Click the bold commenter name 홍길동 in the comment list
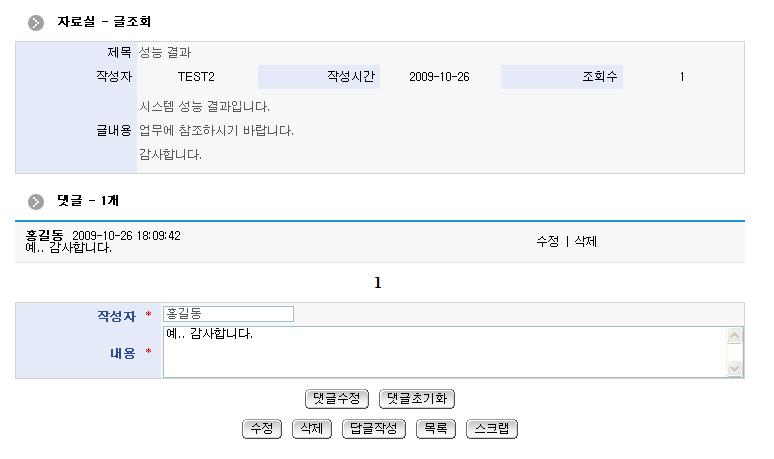 pos(43,236)
